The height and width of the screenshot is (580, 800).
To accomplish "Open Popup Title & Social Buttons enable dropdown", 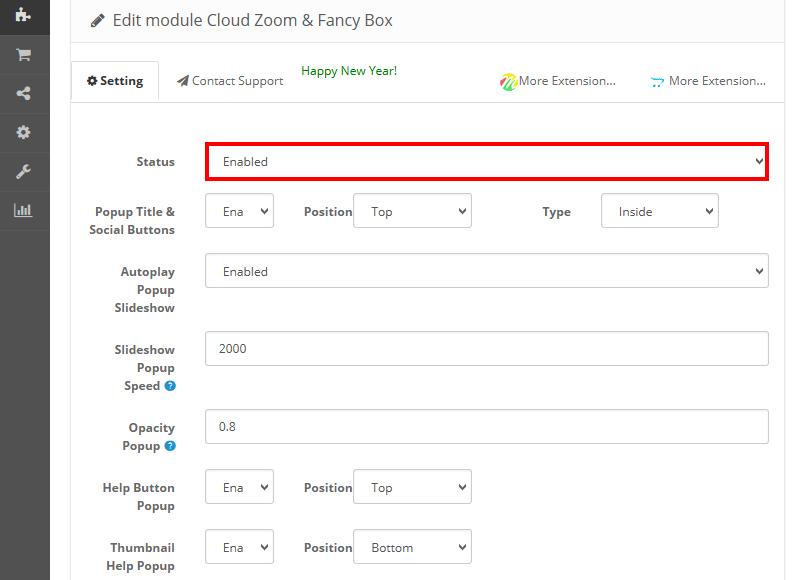I will pos(239,211).
